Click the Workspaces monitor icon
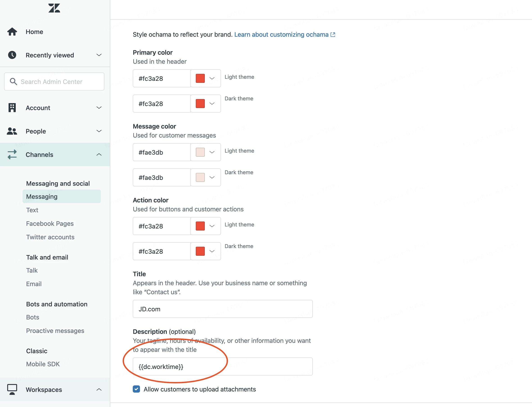Screen dimensions: 532x407 pyautogui.click(x=12, y=389)
